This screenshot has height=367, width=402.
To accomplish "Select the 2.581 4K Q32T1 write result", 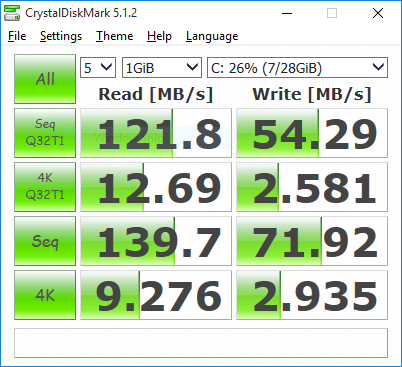I will [312, 187].
